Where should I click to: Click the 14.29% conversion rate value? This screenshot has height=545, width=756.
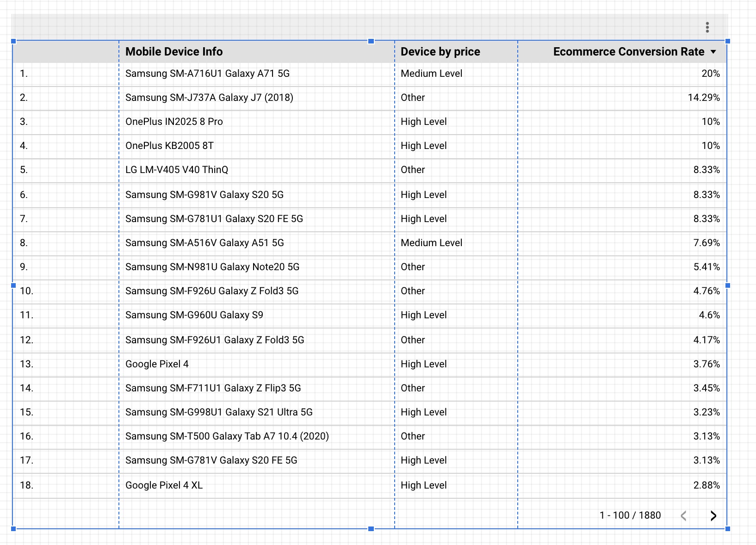click(x=704, y=98)
